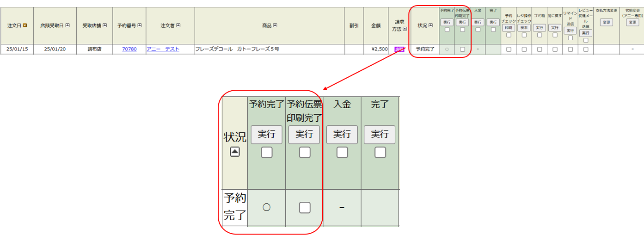Sort orders using the 注文者 arrow icon
Image resolution: width=644 pixels, height=242 pixels.
[178, 25]
